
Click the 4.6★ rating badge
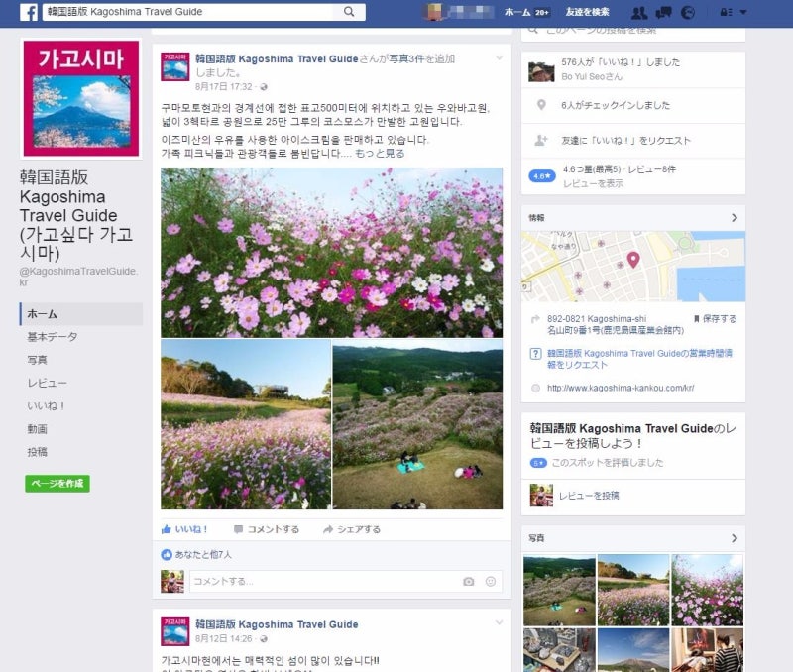541,176
